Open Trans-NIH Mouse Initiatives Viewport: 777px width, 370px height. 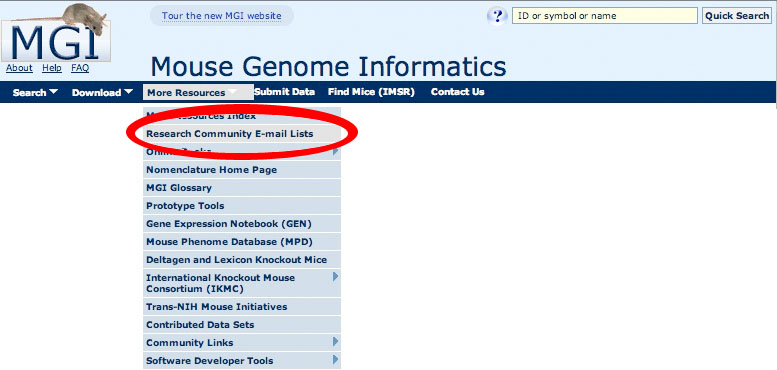pos(242,307)
